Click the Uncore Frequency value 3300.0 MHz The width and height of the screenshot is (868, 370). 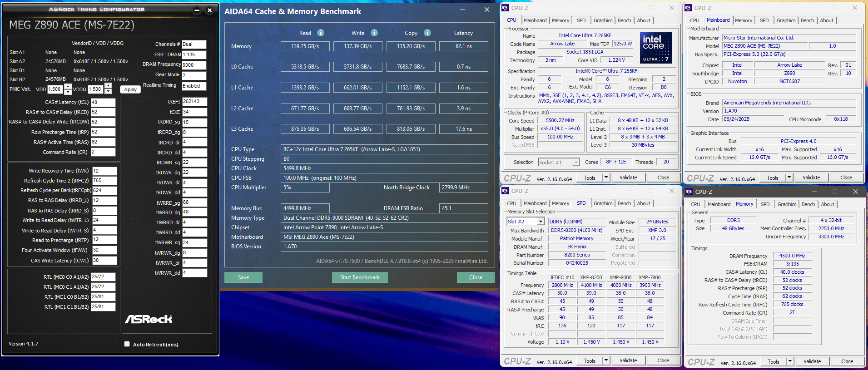831,237
